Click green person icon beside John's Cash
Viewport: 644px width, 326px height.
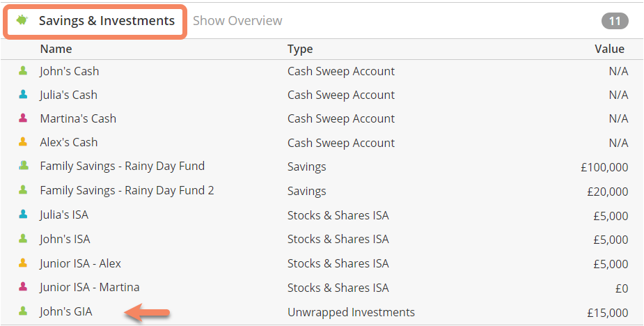pos(23,71)
